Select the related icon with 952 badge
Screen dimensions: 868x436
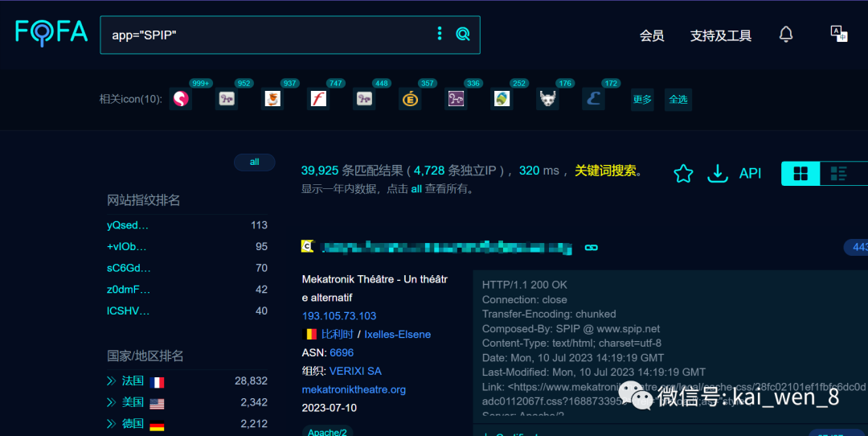pyautogui.click(x=227, y=99)
